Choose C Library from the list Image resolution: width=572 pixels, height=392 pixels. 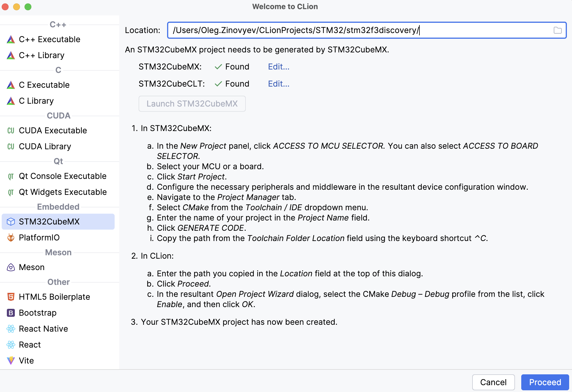pos(36,101)
